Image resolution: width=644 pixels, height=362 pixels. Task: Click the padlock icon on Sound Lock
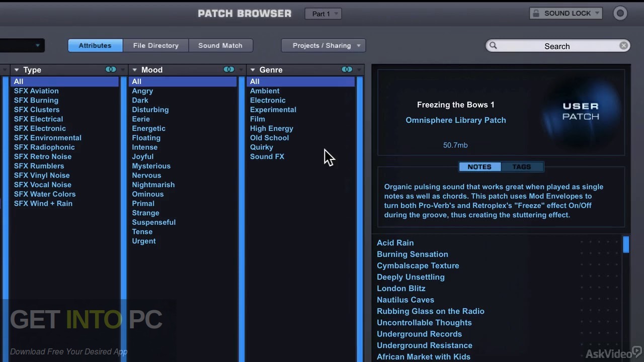(x=537, y=14)
